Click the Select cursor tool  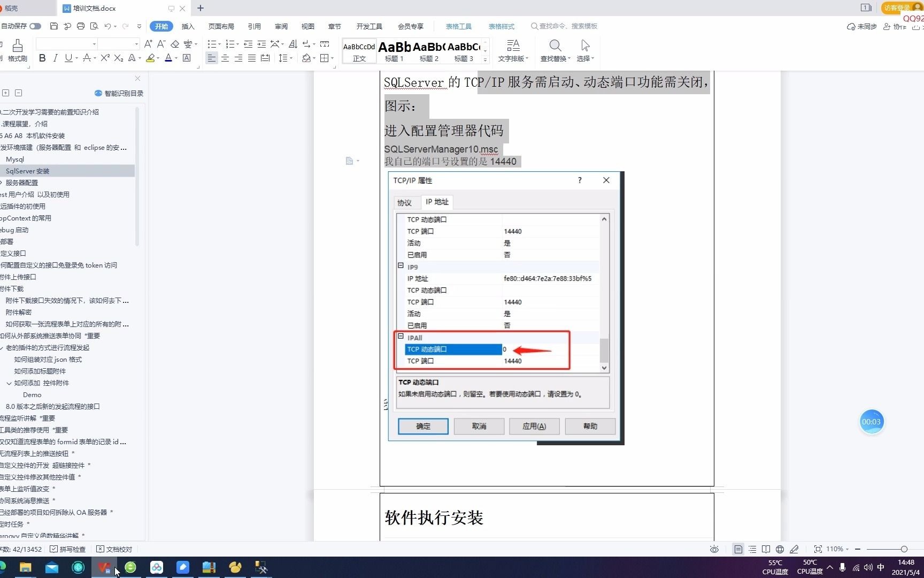[585, 51]
